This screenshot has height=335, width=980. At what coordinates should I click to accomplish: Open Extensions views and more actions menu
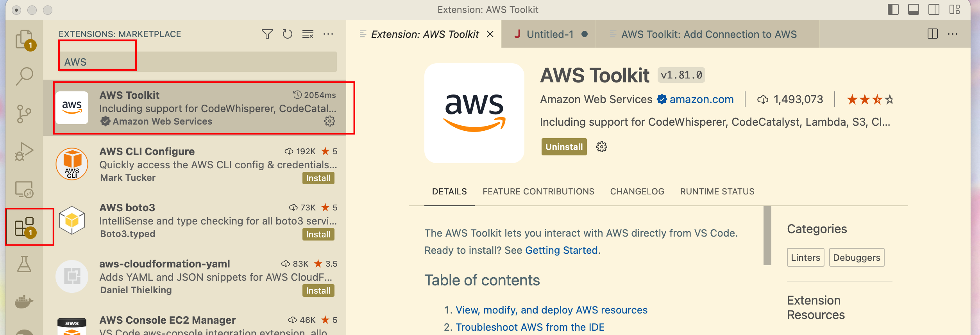tap(328, 34)
